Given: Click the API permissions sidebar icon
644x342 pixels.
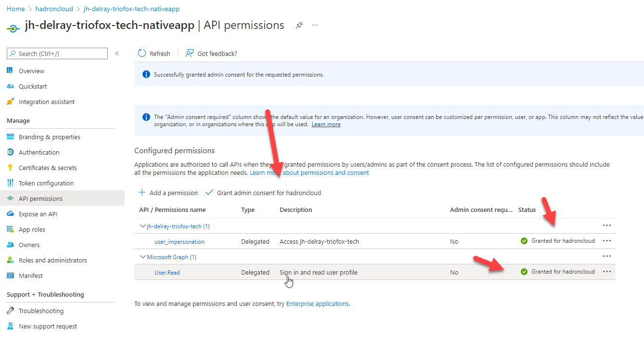Looking at the screenshot, I should (x=10, y=198).
